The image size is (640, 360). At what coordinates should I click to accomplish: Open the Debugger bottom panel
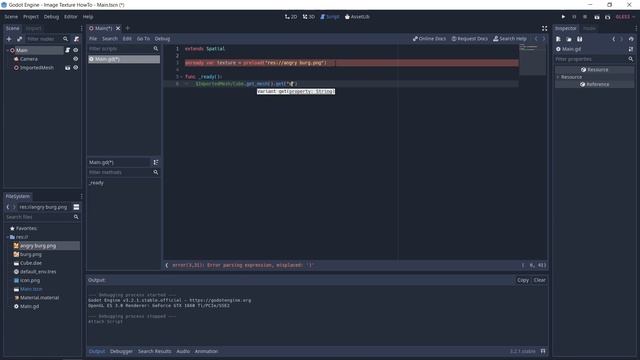point(121,351)
